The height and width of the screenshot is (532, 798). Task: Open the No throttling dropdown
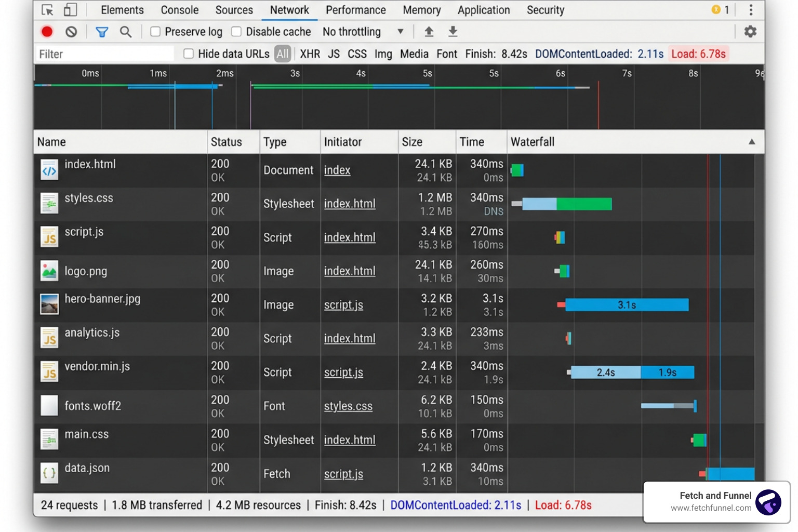363,32
